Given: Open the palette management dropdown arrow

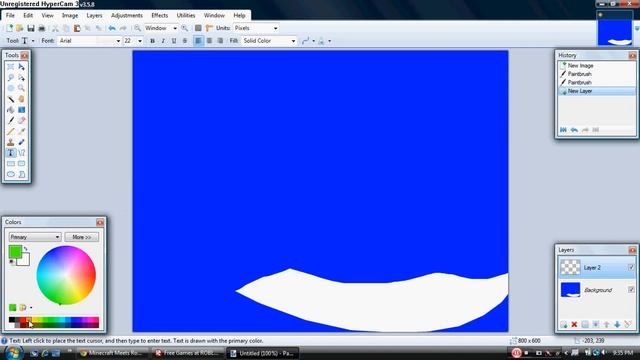Looking at the screenshot, I should point(31,307).
